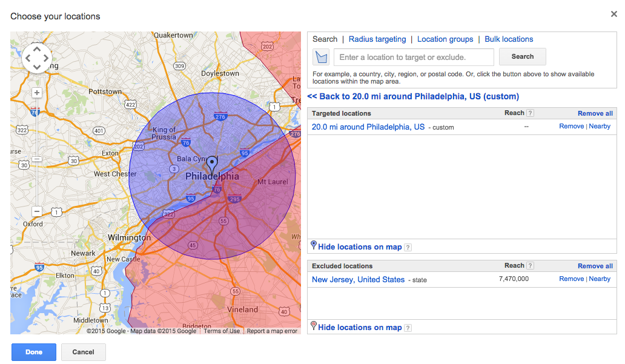Switch to Location groups tab
This screenshot has height=364, width=625.
coord(445,39)
